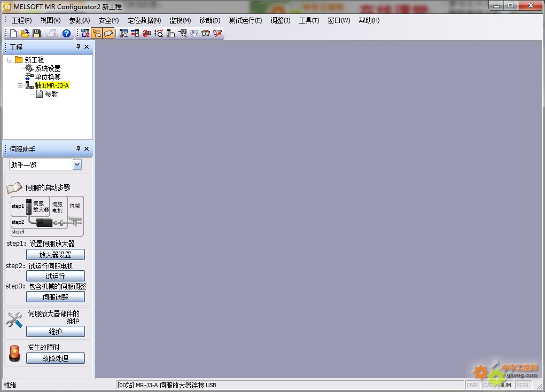The height and width of the screenshot is (392, 545).
Task: Open the 诊断(D) menu
Action: pos(210,20)
